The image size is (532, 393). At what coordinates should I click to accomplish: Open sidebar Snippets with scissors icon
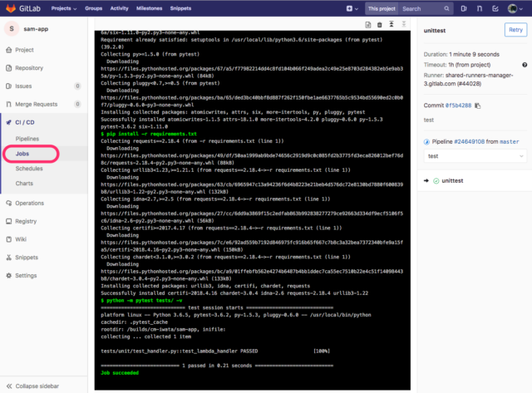pyautogui.click(x=27, y=258)
